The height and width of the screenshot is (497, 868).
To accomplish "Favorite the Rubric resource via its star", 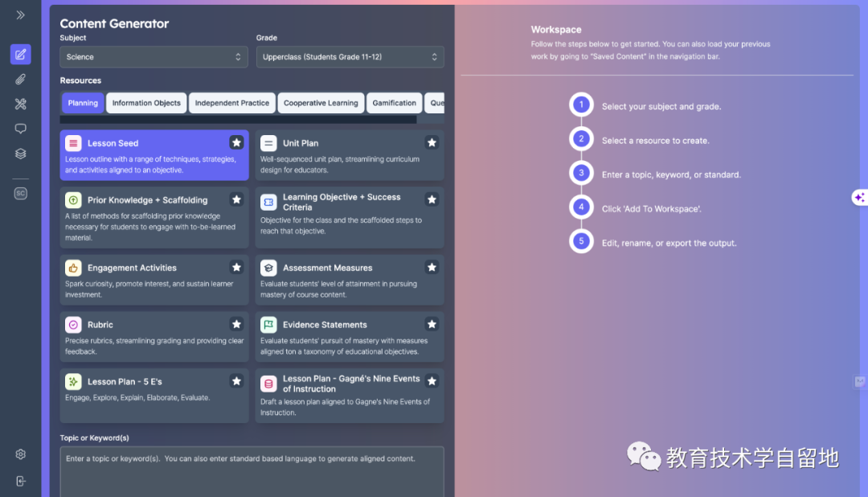I will point(236,324).
